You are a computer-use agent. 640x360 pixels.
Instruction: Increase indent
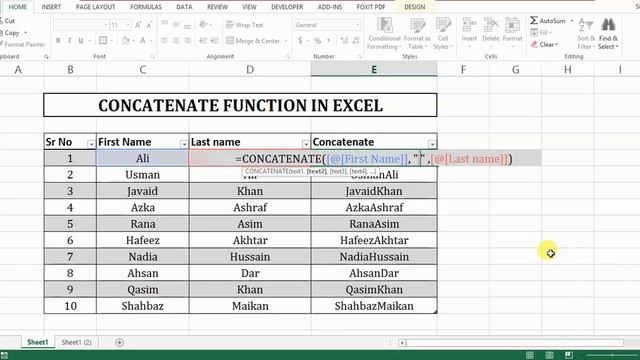(215, 40)
